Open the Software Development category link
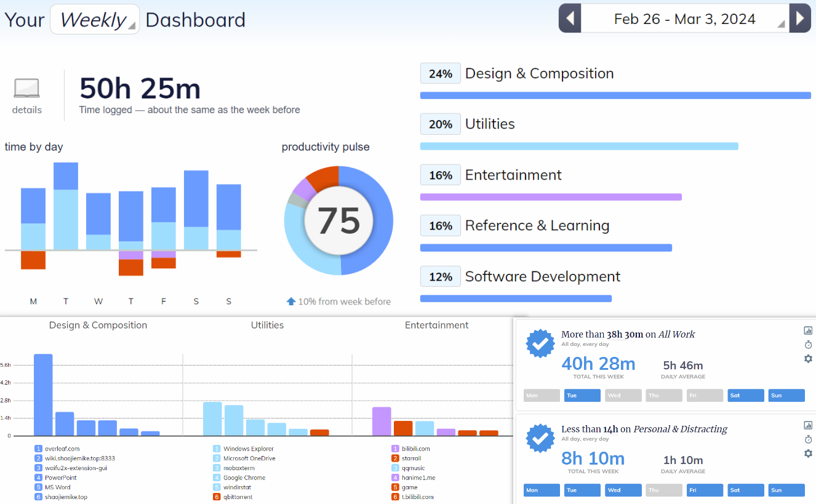 (542, 277)
